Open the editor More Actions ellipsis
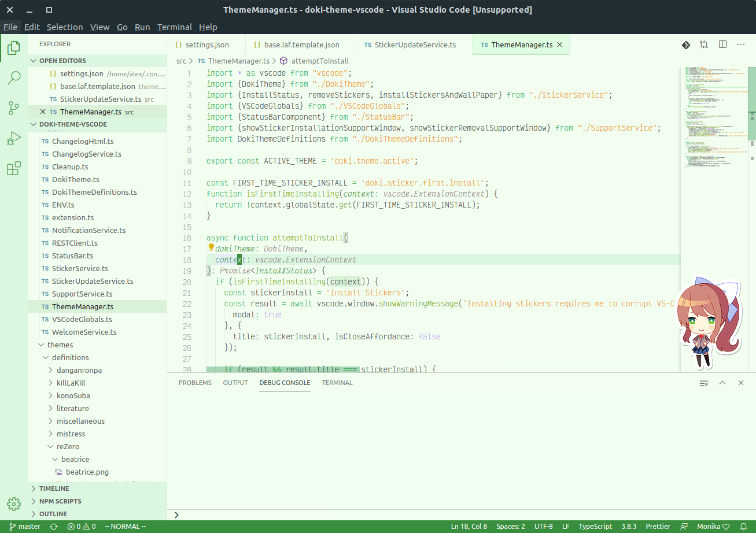The width and height of the screenshot is (756, 533). [741, 45]
